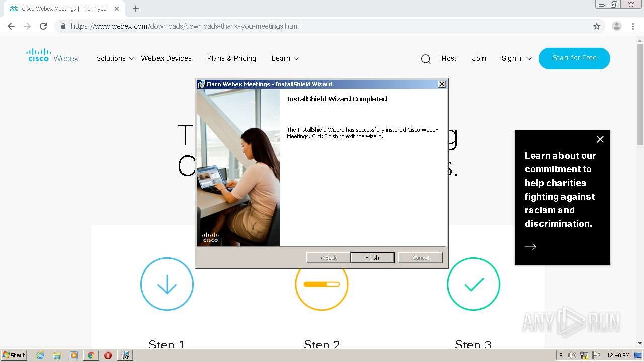Click the InstallShield Wizard Completed heading
The image size is (644, 362).
tap(337, 99)
